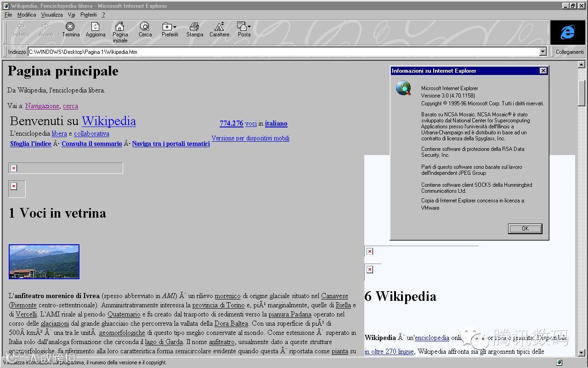Open the Consulta il sommario link
The image size is (588, 368).
[92, 144]
